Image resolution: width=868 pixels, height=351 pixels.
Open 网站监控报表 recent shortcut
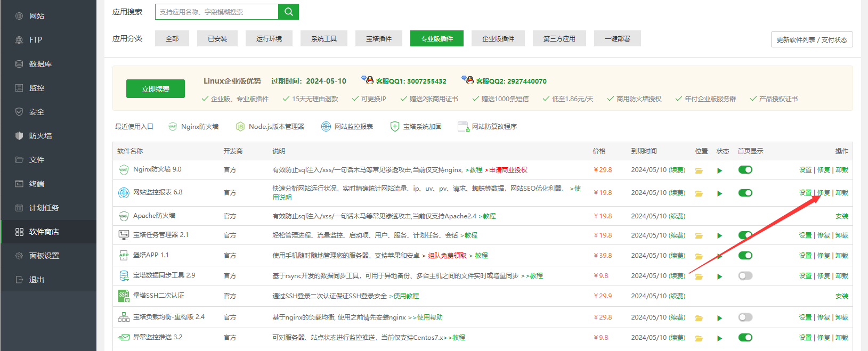click(347, 126)
